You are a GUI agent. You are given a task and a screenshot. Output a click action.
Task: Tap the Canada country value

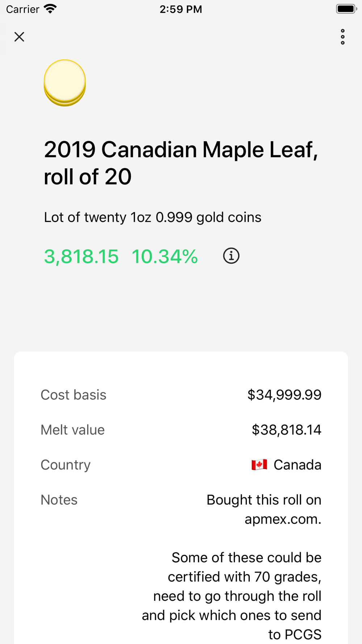pyautogui.click(x=297, y=465)
